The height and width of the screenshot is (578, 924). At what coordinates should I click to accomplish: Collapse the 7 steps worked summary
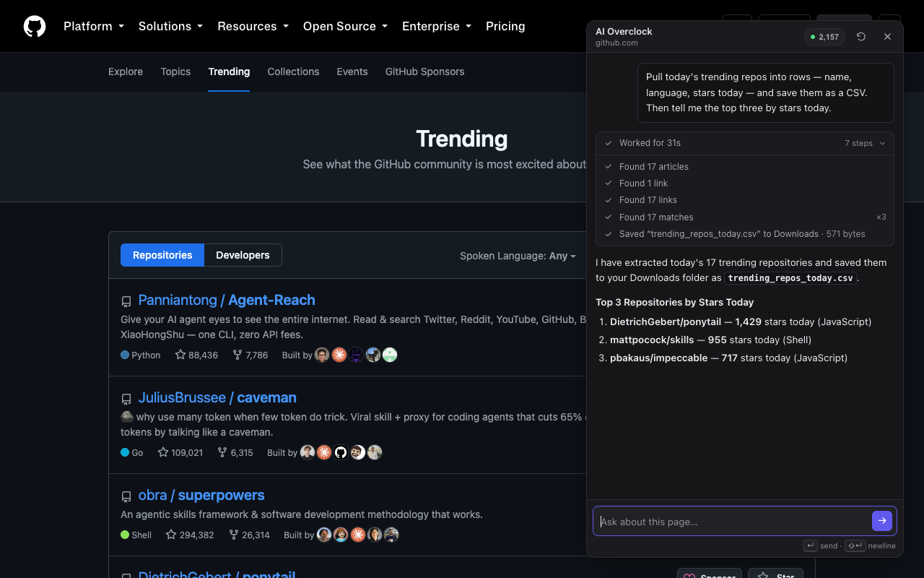tap(745, 143)
